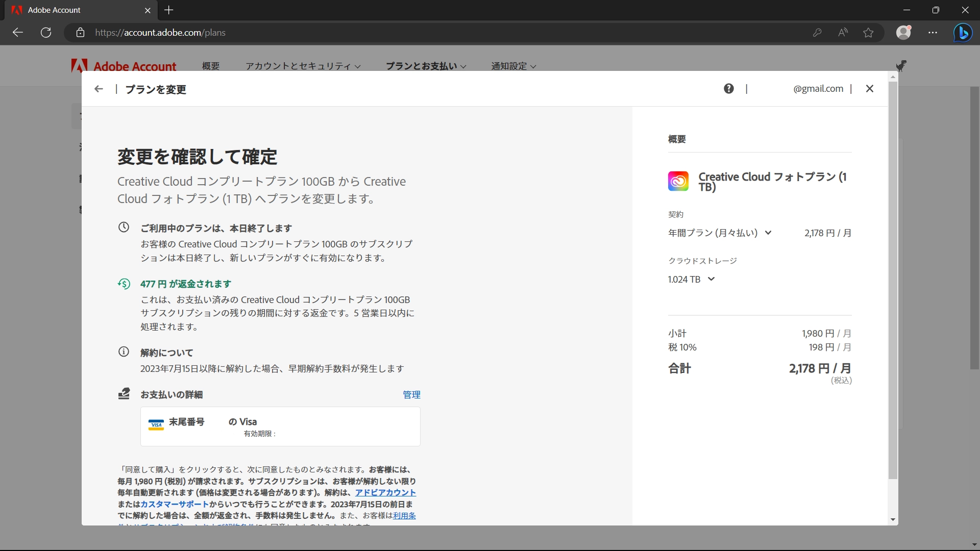Click the アドビアカウント link
This screenshot has height=551, width=980.
385,492
